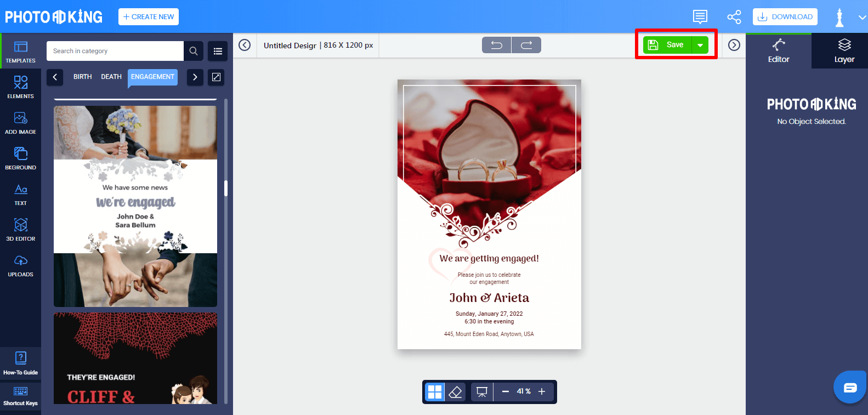Open the Add Image panel
Viewport: 868px width, 415px height.
tap(20, 122)
